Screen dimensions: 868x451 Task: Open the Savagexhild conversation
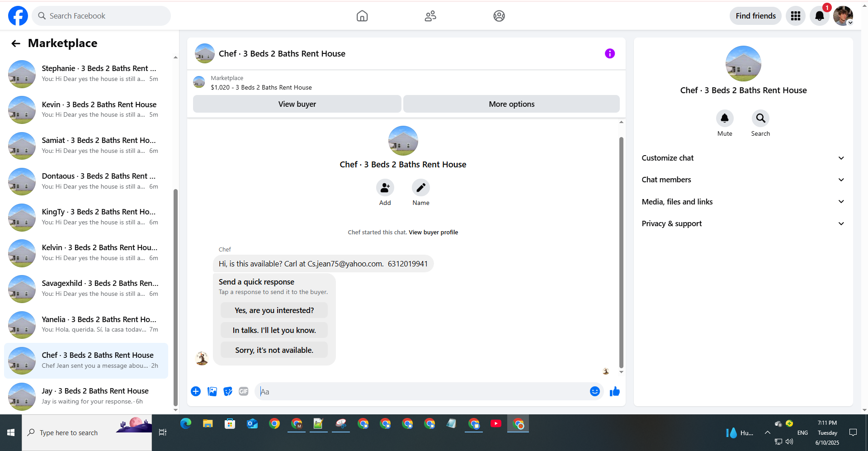(86, 289)
